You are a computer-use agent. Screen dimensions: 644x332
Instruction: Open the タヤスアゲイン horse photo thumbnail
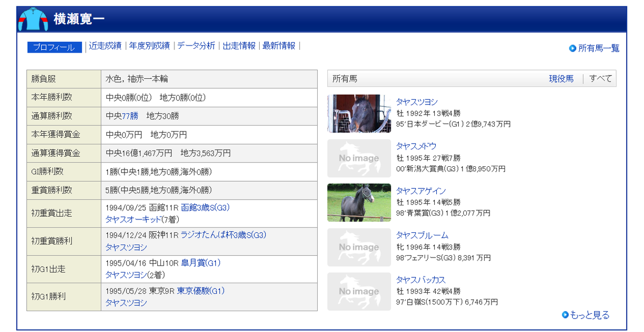click(358, 203)
